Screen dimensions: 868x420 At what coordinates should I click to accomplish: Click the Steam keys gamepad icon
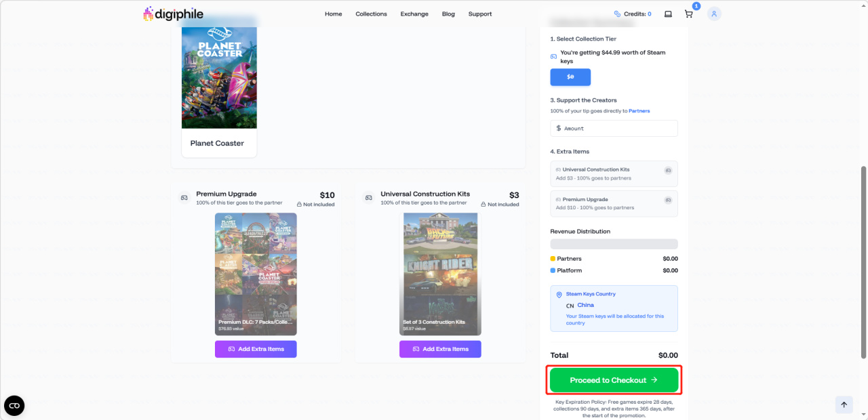[x=553, y=56]
